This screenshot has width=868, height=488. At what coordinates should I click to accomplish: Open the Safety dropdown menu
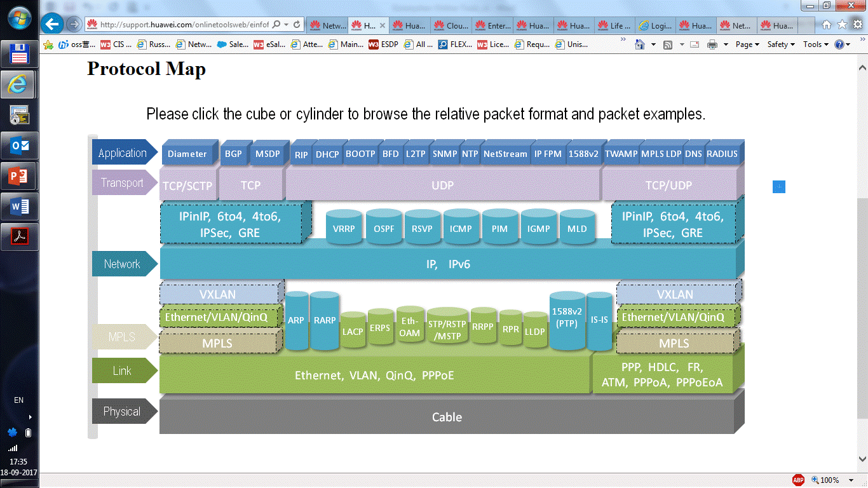click(x=780, y=44)
